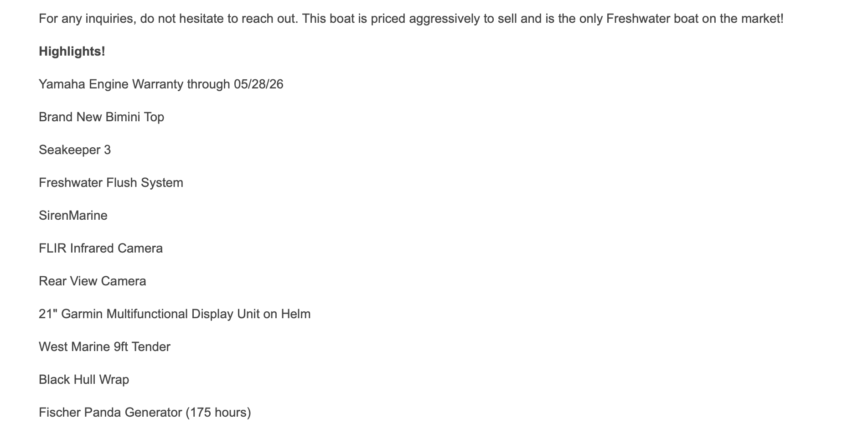The image size is (868, 434).
Task: Click the Freshwater Flush System line
Action: tap(111, 183)
